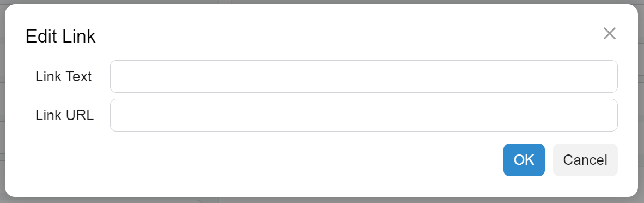Discard link edits via Cancel
644x203 pixels.
pos(585,160)
